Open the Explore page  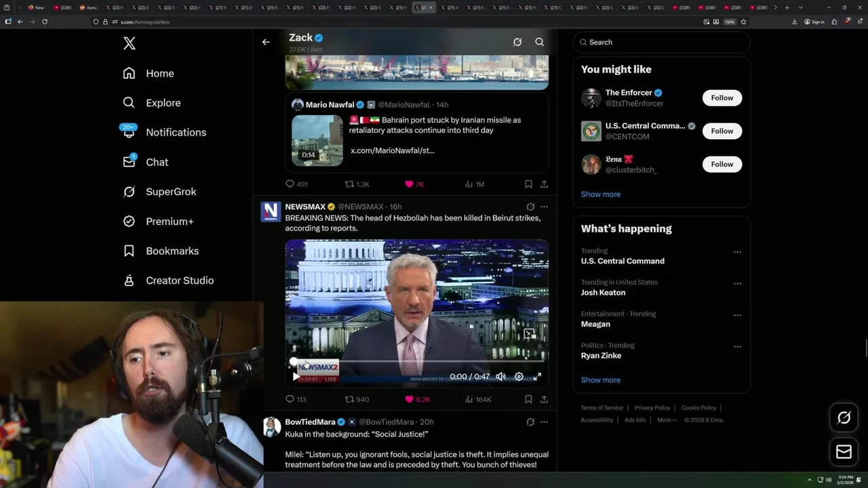(152, 103)
